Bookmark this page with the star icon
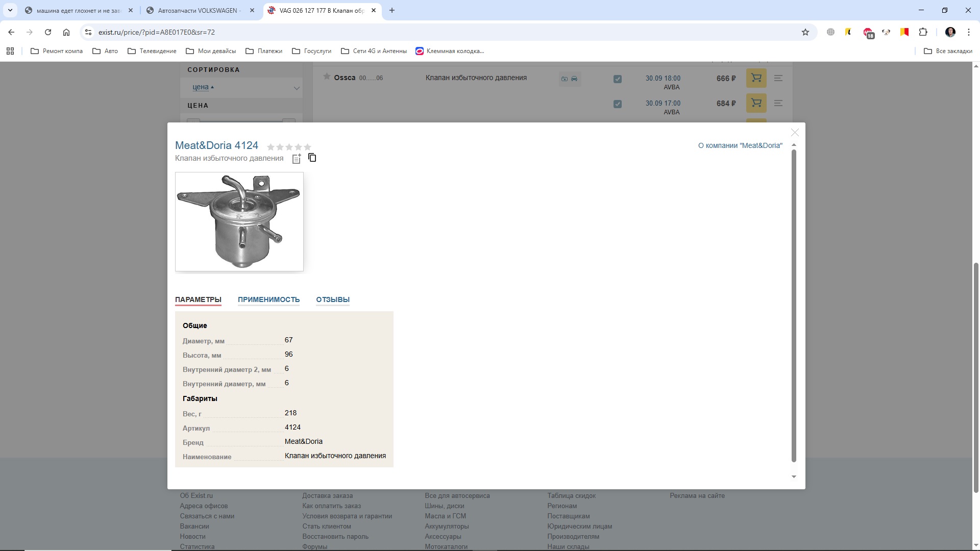The width and height of the screenshot is (980, 551). click(805, 32)
